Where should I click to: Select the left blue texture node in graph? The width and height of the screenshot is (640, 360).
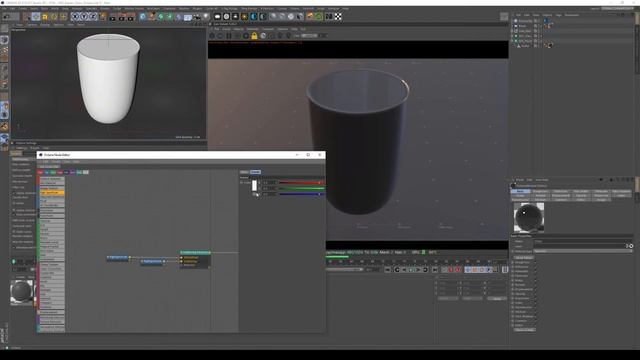click(118, 257)
